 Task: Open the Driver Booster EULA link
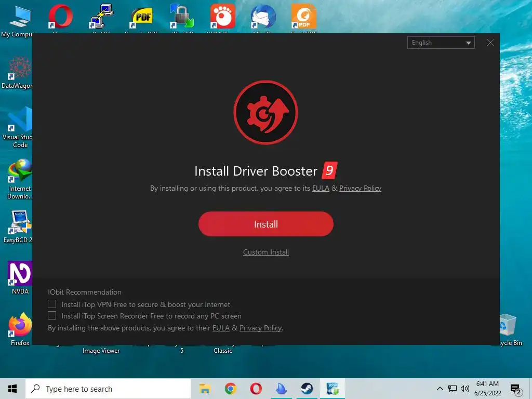coord(321,188)
